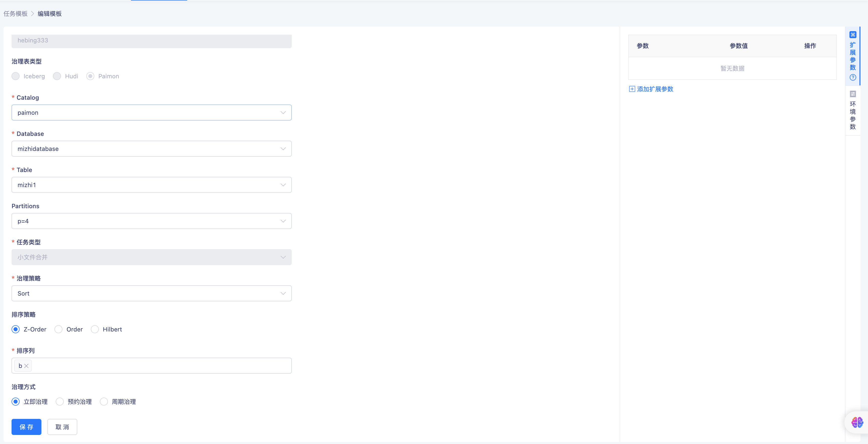Click the hebing333 template name field
Screen dimensions: 868x444
[x=152, y=41]
